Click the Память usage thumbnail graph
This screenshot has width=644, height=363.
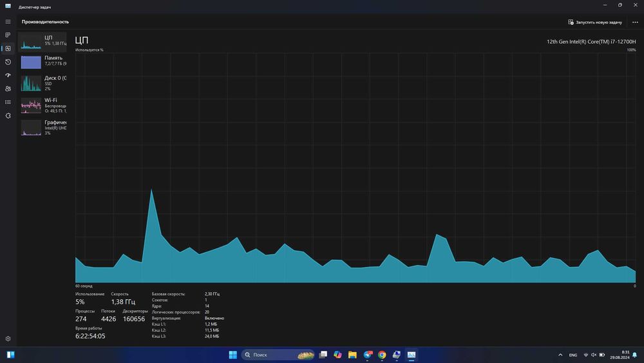(31, 62)
